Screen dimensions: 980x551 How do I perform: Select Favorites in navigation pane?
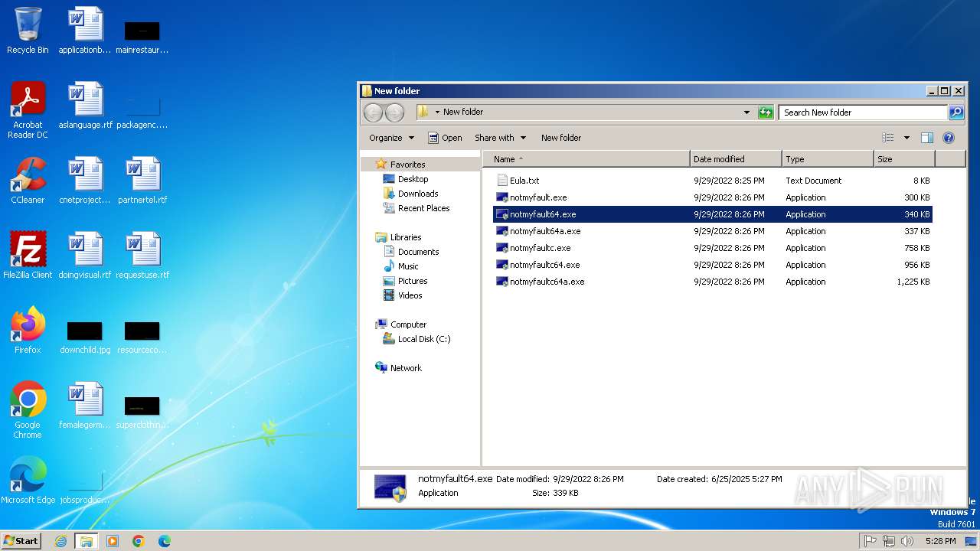(x=407, y=165)
